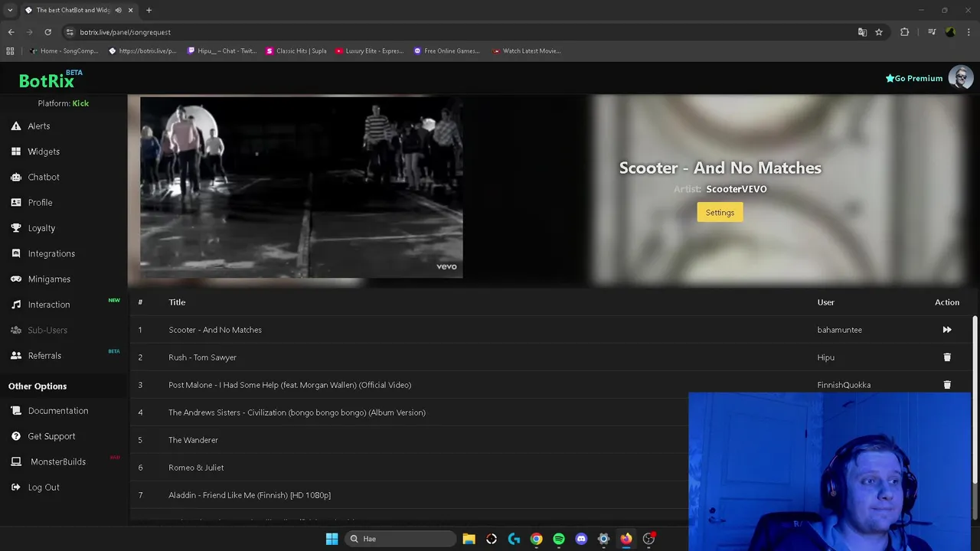Open the Luxury Elite bookmark
Screen dimensions: 980x551
pos(370,51)
